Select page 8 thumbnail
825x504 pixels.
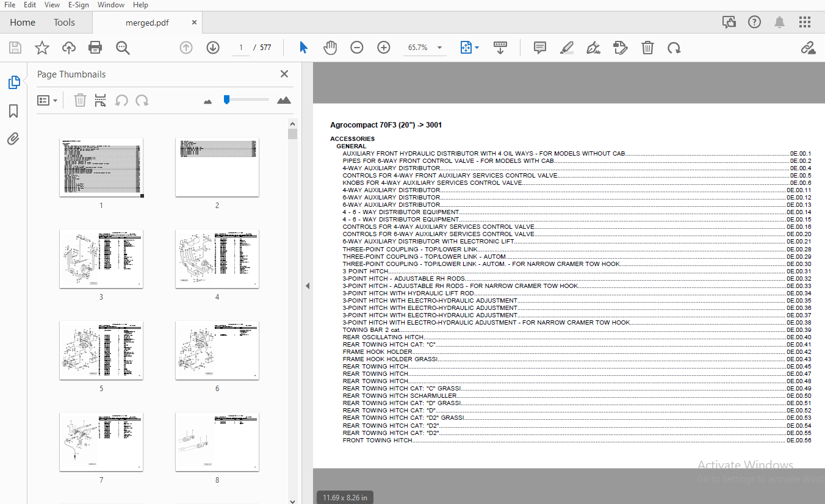point(217,442)
